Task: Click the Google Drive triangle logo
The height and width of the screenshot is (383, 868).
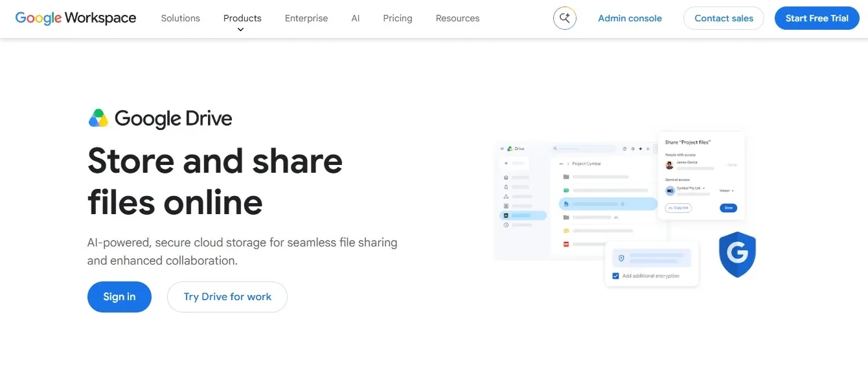Action: coord(98,118)
